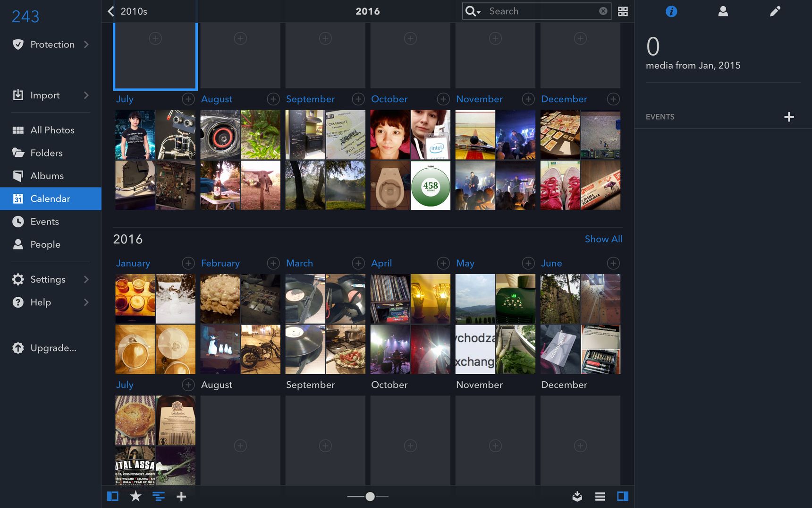
Task: Add media to November 2015
Action: pos(528,99)
